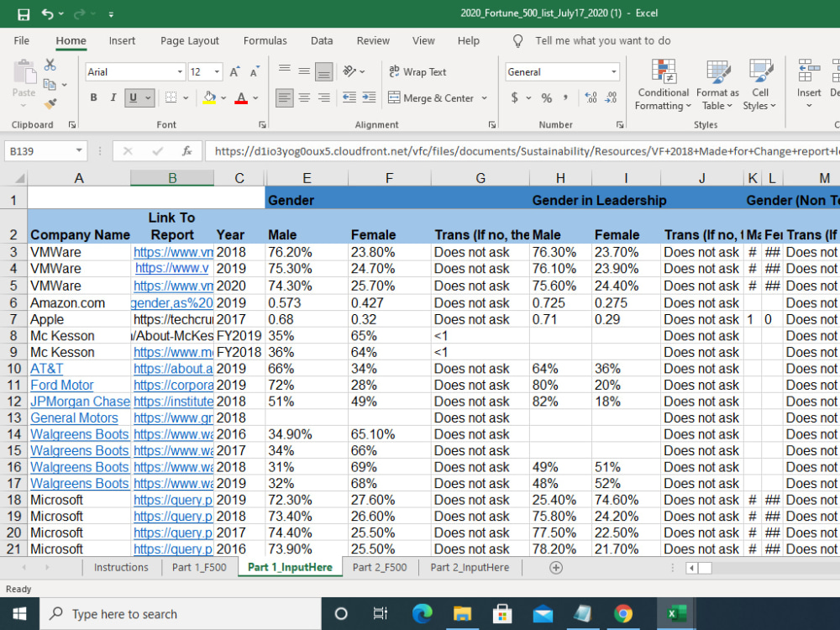Activate the Format Painter brush
Screen dimensions: 840x630
click(x=50, y=103)
